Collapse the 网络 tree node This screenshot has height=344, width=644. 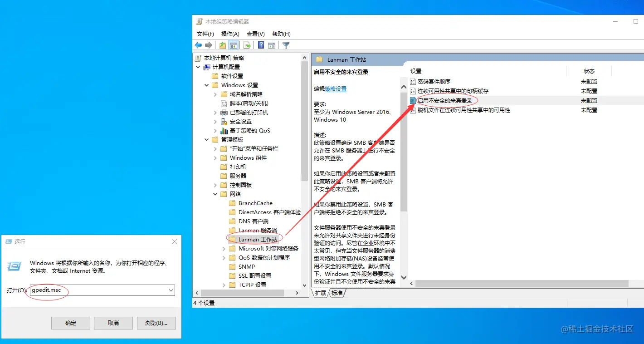coord(215,194)
